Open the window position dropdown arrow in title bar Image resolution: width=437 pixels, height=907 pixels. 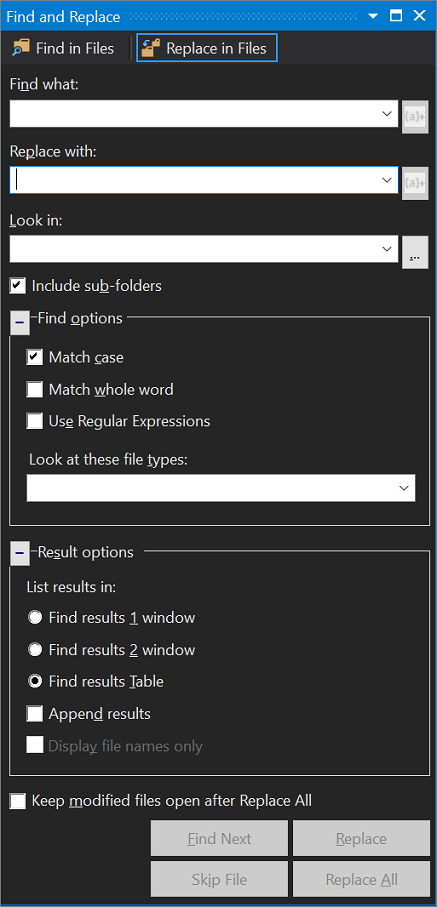coord(372,16)
